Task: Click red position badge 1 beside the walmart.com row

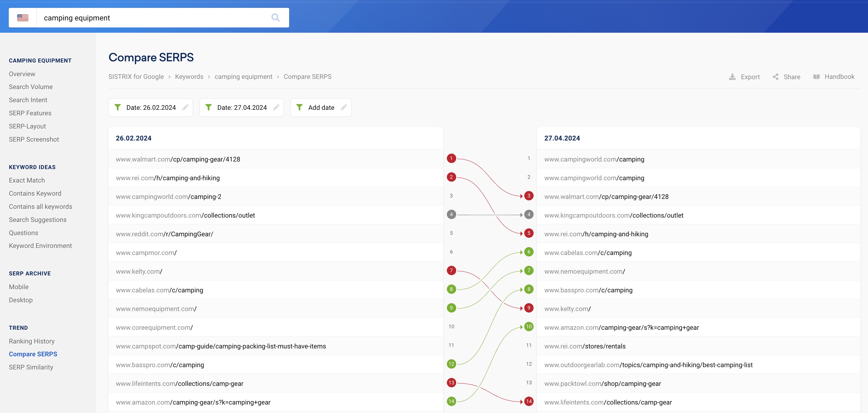Action: 452,158
